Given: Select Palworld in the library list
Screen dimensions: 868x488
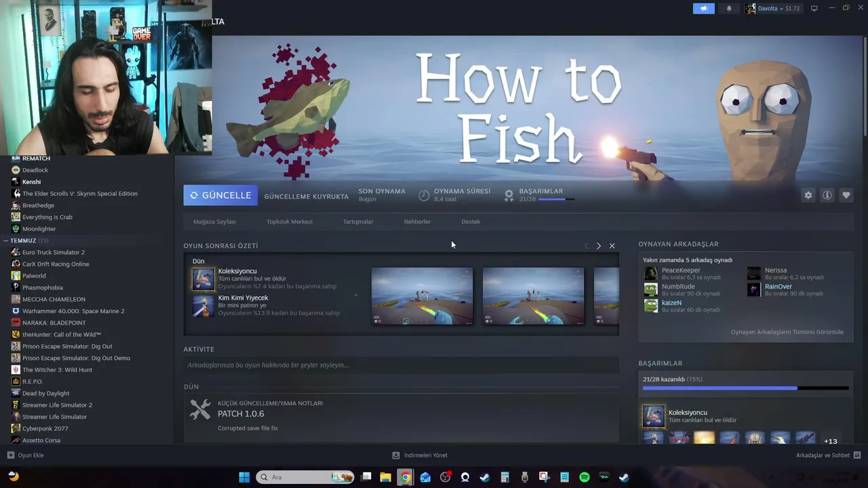Looking at the screenshot, I should pos(34,276).
